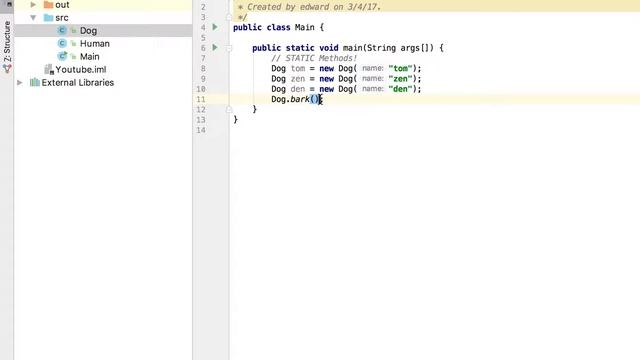Collapse the src folder arrow

pos(33,18)
